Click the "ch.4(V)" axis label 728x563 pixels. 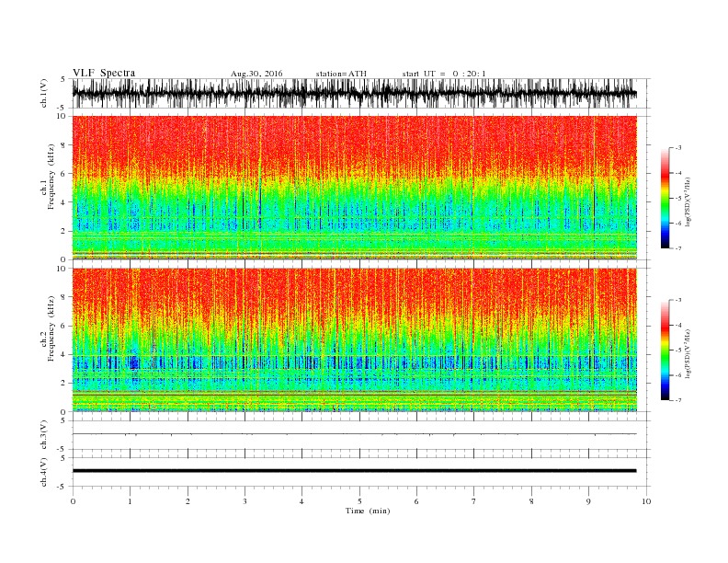tap(44, 472)
